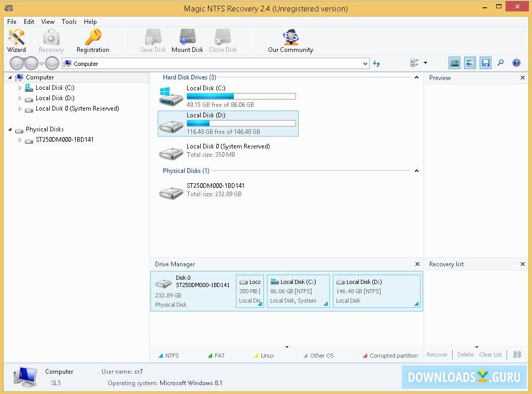532x394 pixels.
Task: Select Local Disk (C:) partition in Drive Manager
Action: pyautogui.click(x=298, y=291)
